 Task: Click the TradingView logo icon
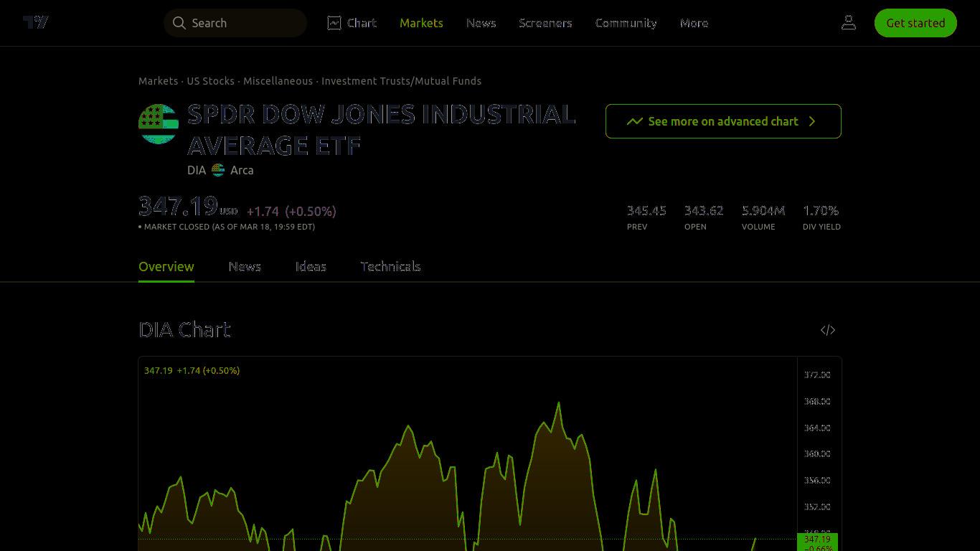pyautogui.click(x=36, y=22)
